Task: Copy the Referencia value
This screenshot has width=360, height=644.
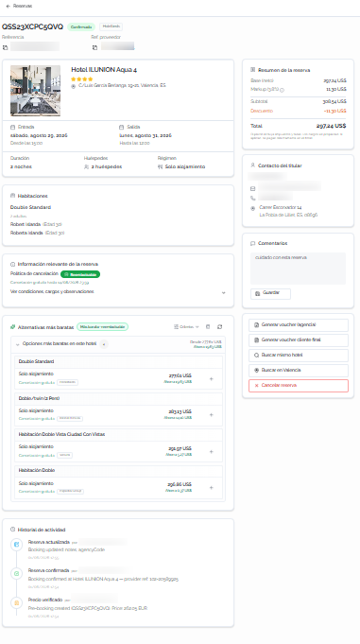Action: 5,47
